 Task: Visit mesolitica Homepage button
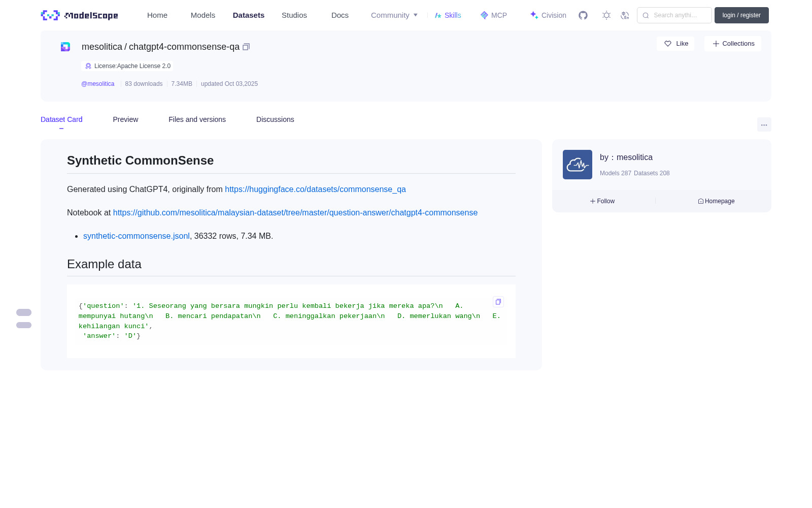pos(716,201)
